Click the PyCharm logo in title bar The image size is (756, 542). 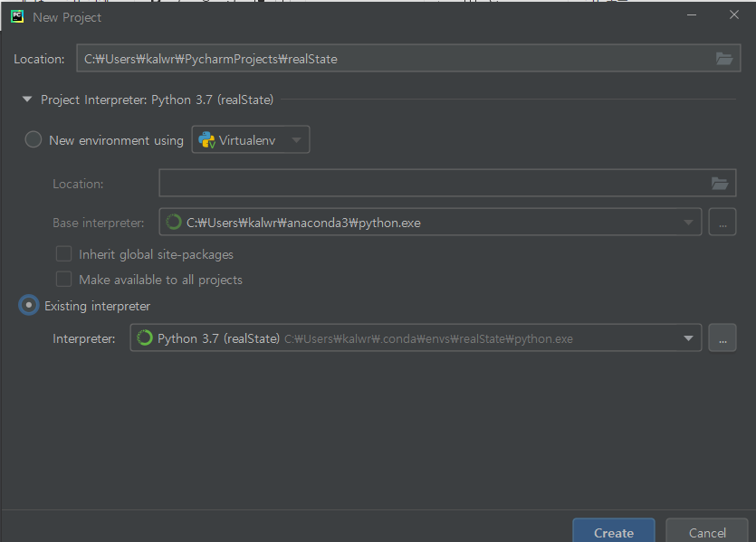pyautogui.click(x=17, y=17)
